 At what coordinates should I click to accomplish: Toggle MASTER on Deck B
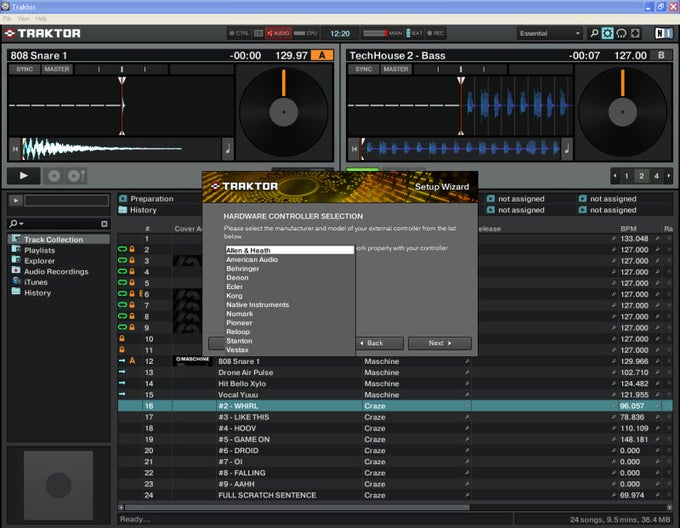point(396,69)
